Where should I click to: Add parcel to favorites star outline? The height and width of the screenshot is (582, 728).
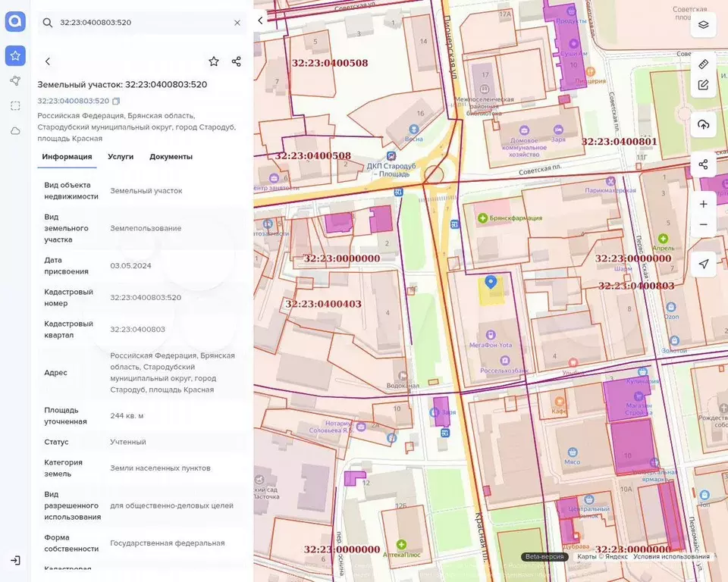coord(214,61)
